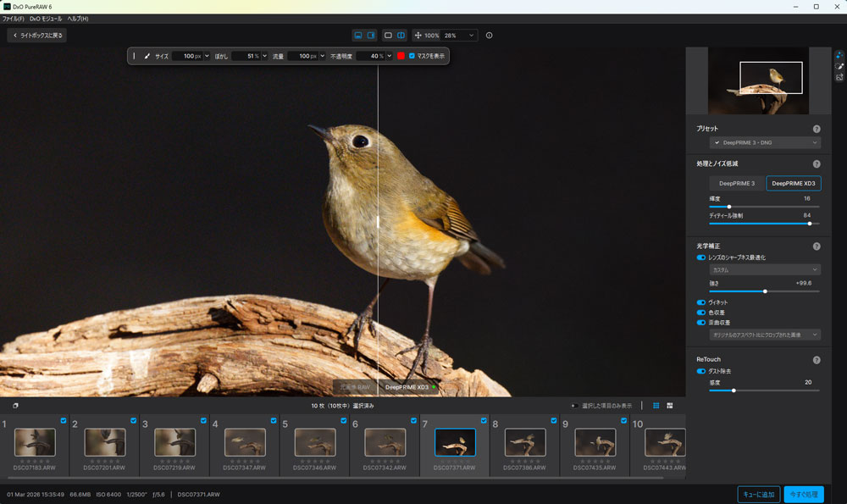847x504 pixels.
Task: Click the info circle icon beside zoom
Action: pos(490,36)
